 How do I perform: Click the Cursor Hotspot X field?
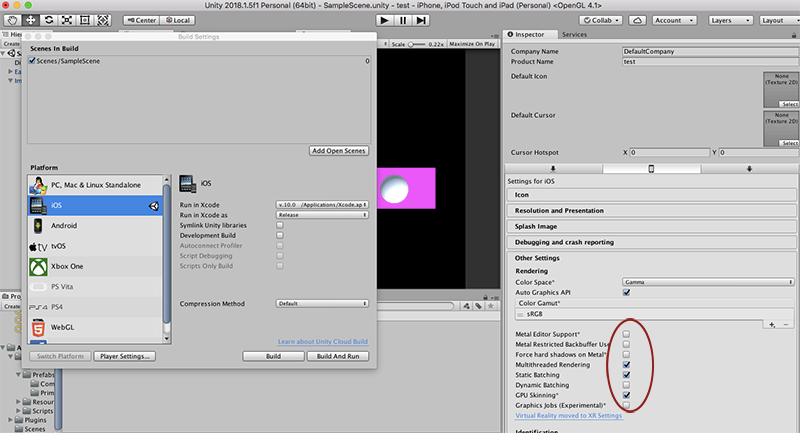[x=669, y=152]
